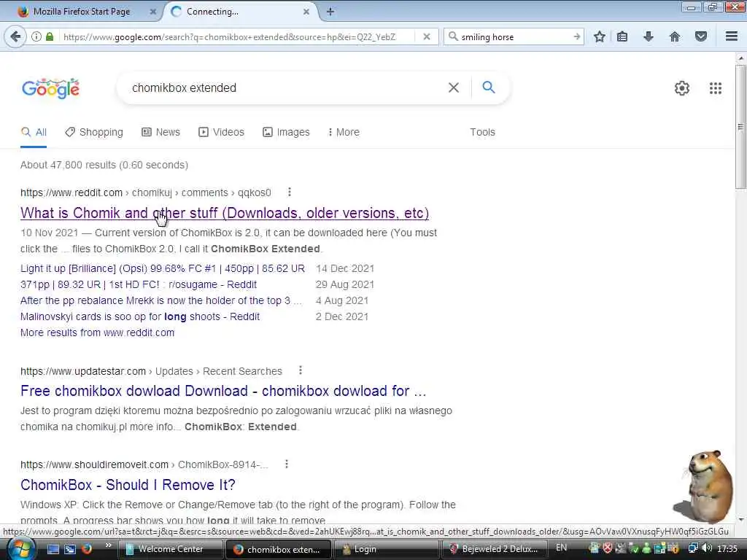Open the Downloads arrow icon

pyautogui.click(x=649, y=36)
